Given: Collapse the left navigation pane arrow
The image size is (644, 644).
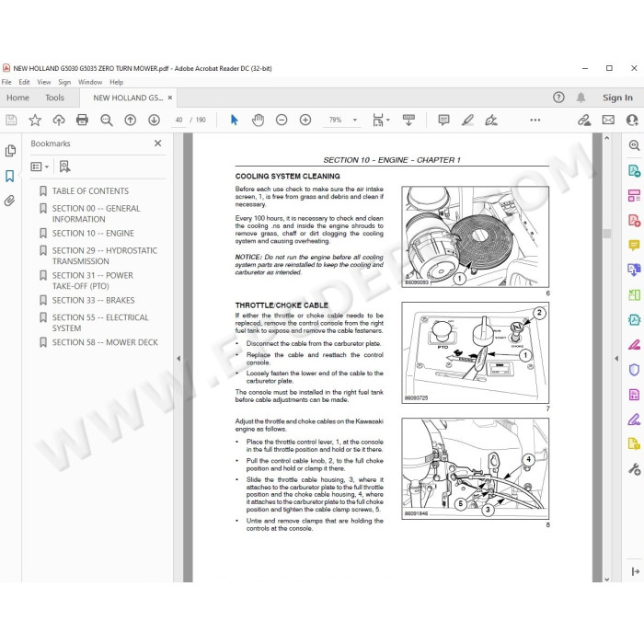Looking at the screenshot, I should point(178,359).
